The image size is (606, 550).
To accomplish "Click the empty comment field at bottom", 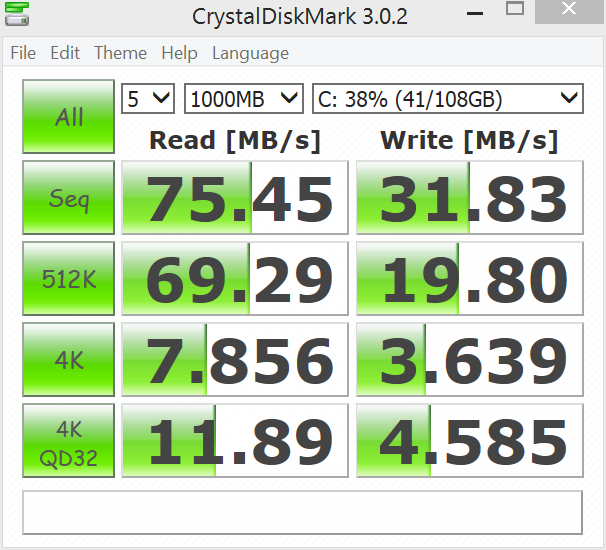I will [303, 513].
